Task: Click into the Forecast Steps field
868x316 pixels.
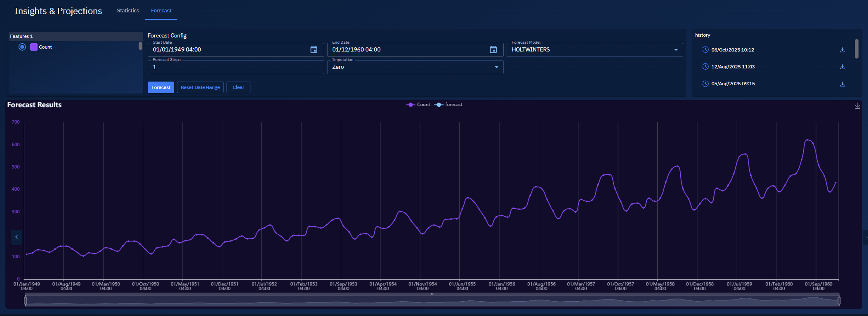Action: pos(235,67)
